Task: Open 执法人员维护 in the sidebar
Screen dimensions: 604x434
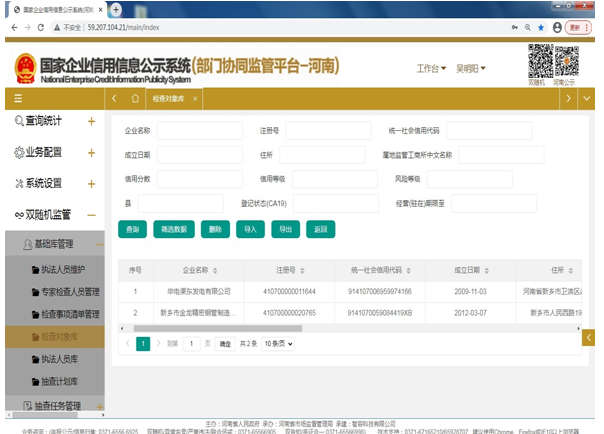Action: 69,270
